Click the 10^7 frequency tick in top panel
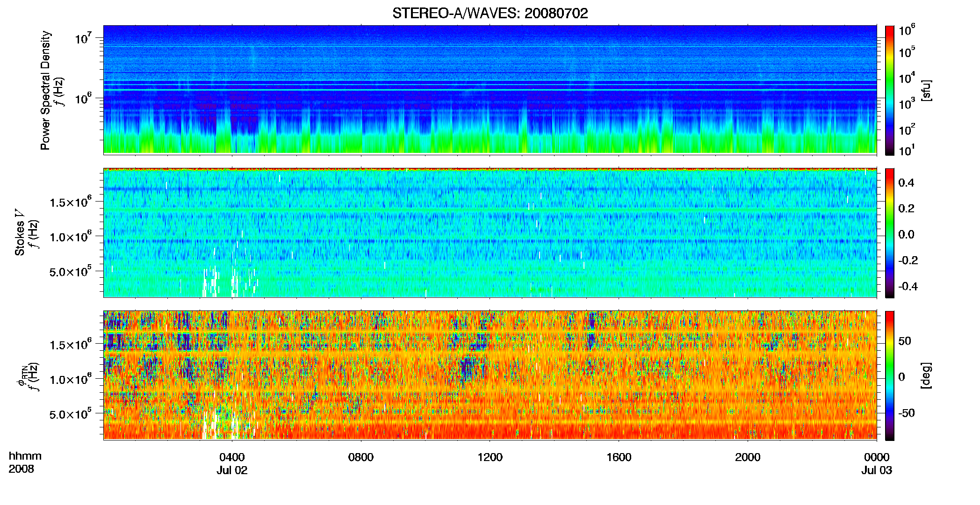The height and width of the screenshot is (505, 980). (x=82, y=38)
